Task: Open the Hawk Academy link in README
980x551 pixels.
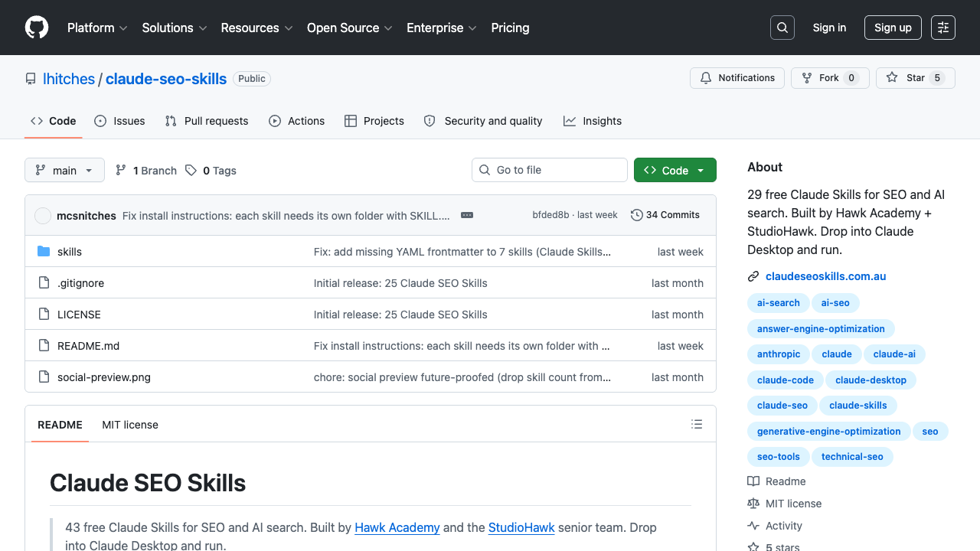Action: [x=397, y=527]
